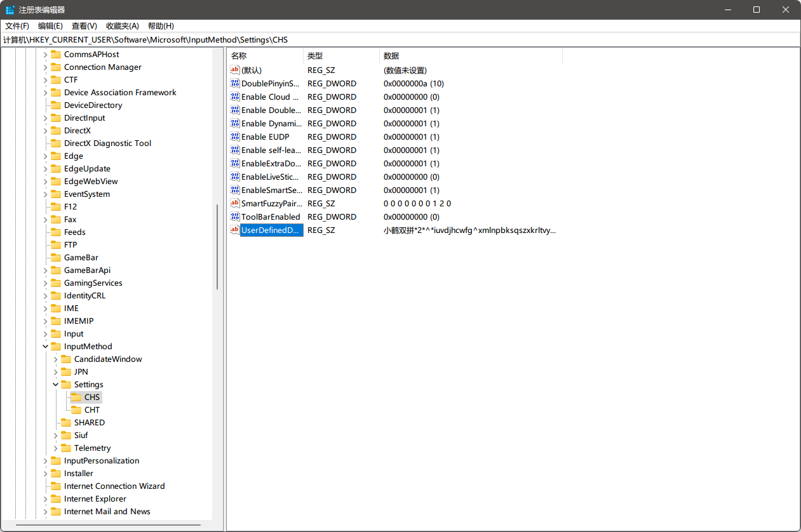Open the 收藏夹(A) menu

122,26
